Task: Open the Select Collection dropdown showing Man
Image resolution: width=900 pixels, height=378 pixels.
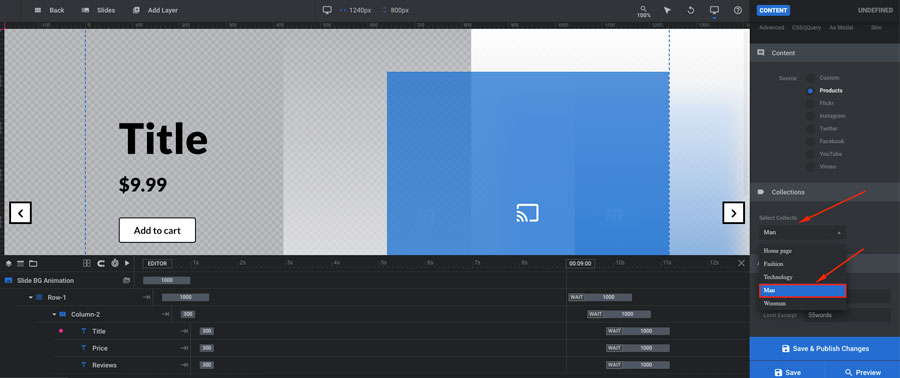Action: 802,232
